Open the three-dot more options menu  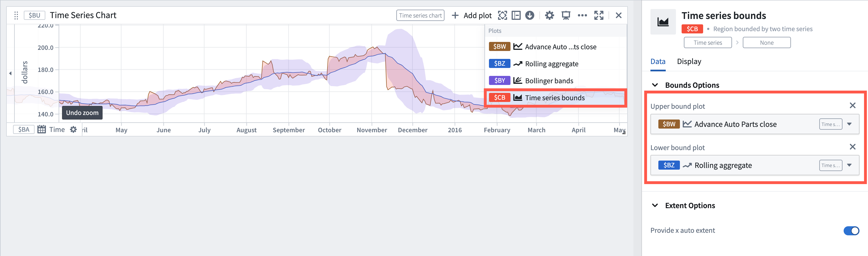pyautogui.click(x=582, y=16)
